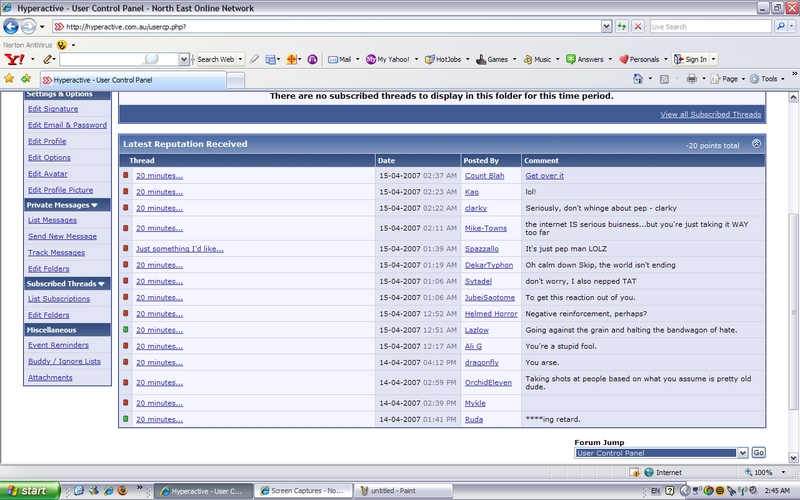Open Games menu in Yahoo toolbar
This screenshot has width=800, height=500.
497,59
